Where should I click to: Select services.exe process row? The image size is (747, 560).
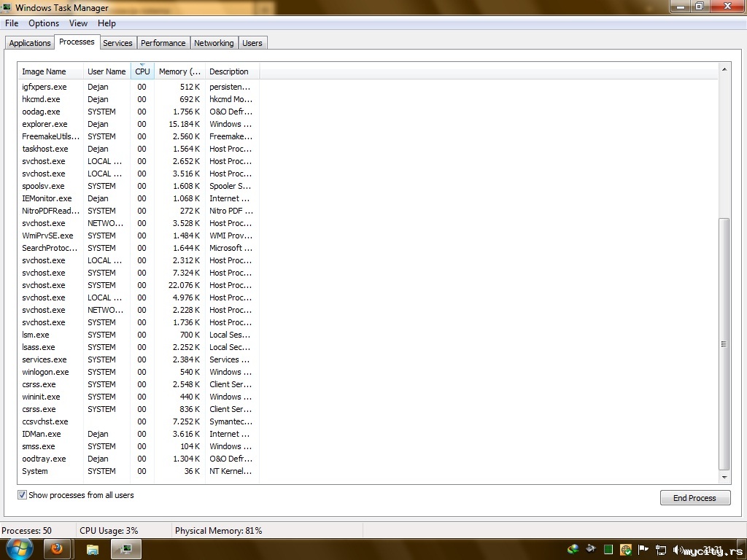138,359
